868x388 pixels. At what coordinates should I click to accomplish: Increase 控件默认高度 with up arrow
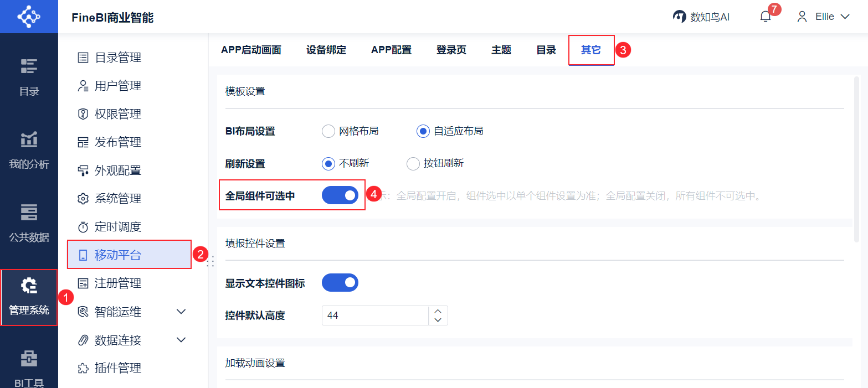coord(438,311)
